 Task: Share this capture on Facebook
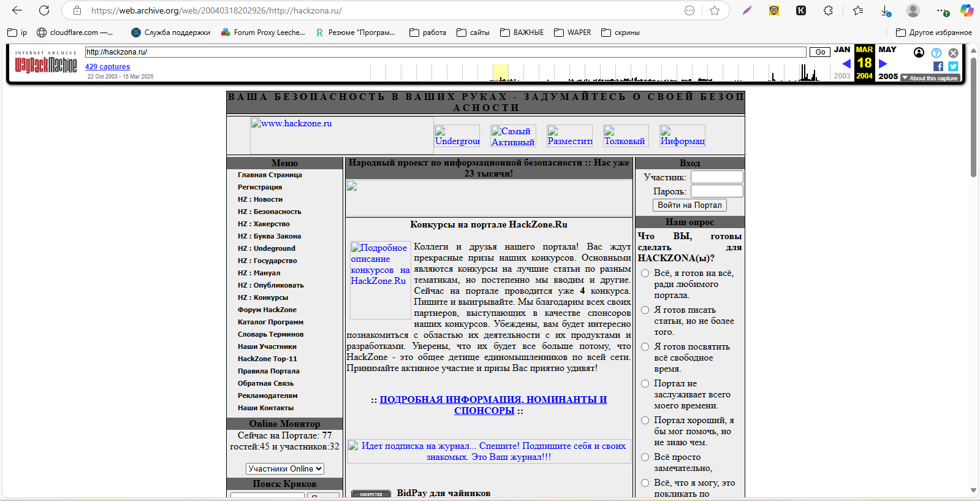[938, 66]
